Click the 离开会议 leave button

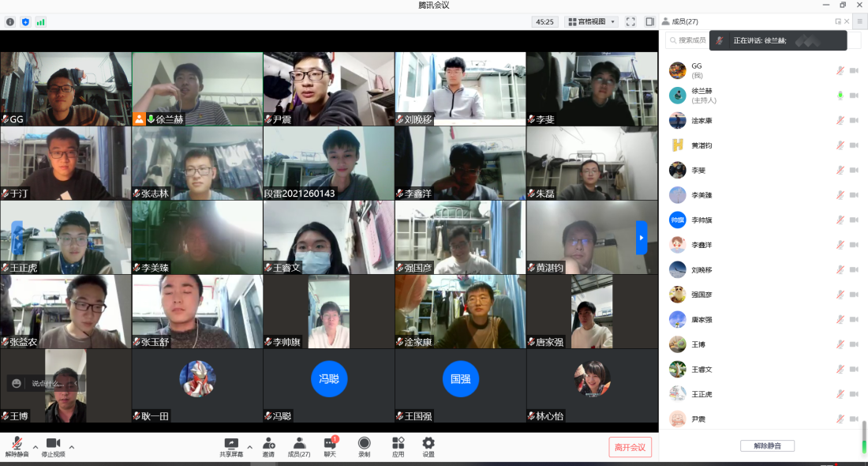tap(630, 447)
